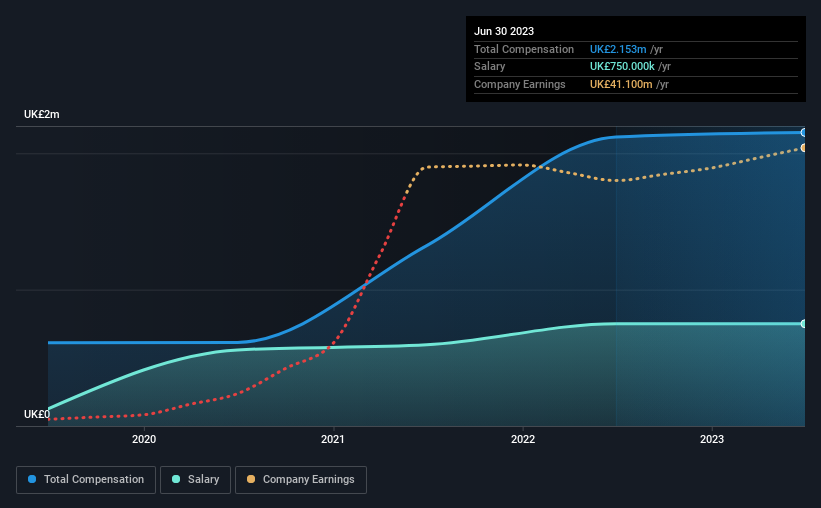The image size is (821, 508).
Task: Click the 2021 x-axis label
Action: [333, 439]
